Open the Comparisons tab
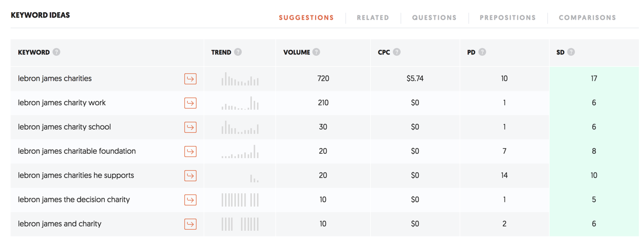The height and width of the screenshot is (243, 644). tap(587, 18)
